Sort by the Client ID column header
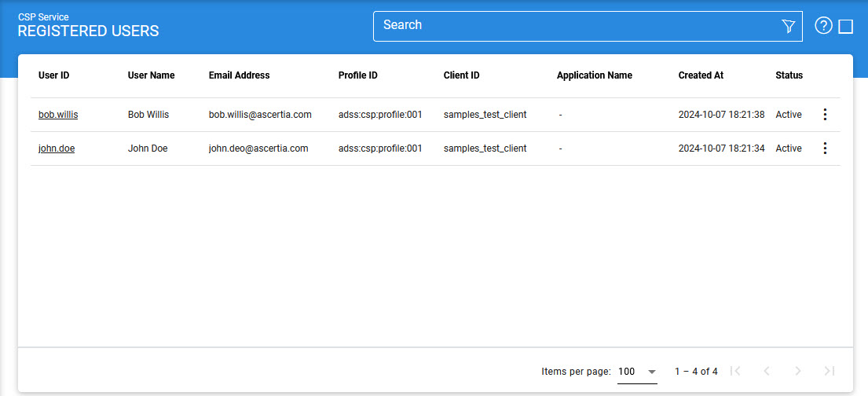868x396 pixels. pos(461,75)
